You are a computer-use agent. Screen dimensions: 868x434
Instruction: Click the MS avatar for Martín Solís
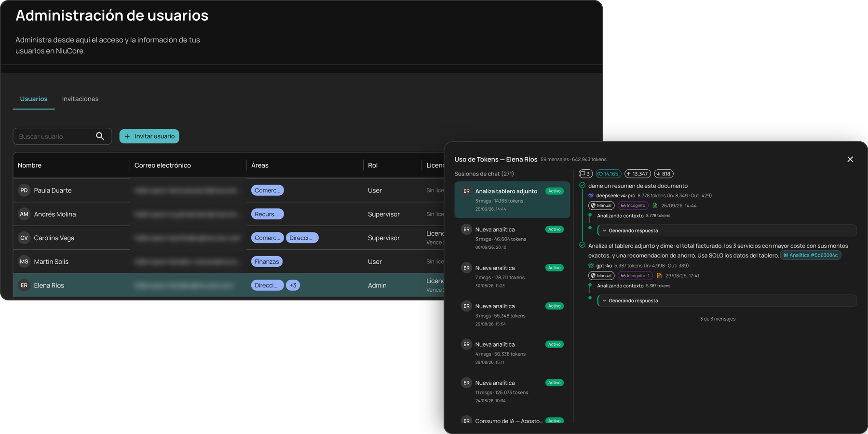click(24, 261)
